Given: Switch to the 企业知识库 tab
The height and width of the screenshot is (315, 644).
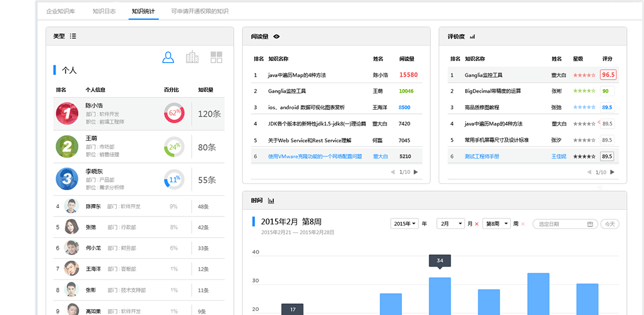Looking at the screenshot, I should coord(60,11).
